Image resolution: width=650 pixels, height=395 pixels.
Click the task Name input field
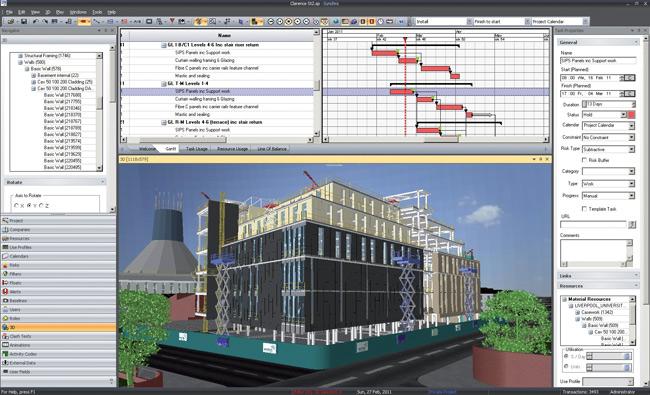click(x=598, y=61)
